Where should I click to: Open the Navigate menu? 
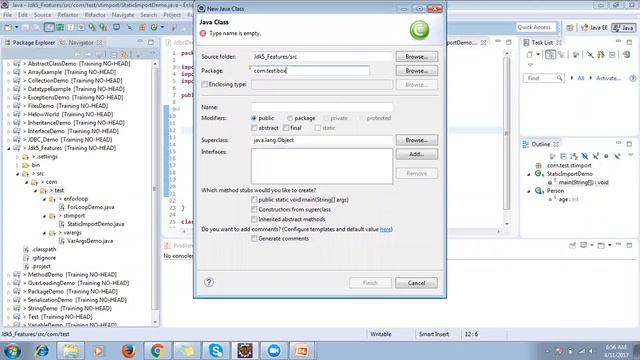[123, 15]
